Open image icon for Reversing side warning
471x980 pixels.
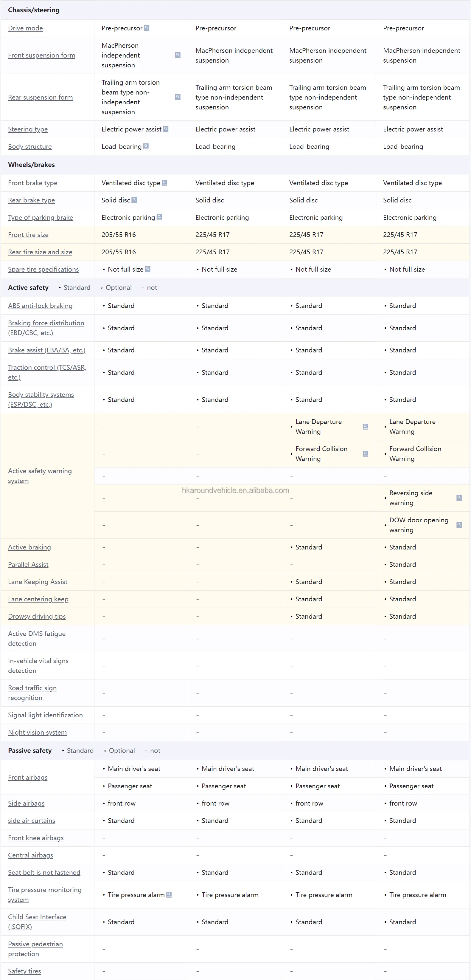459,498
